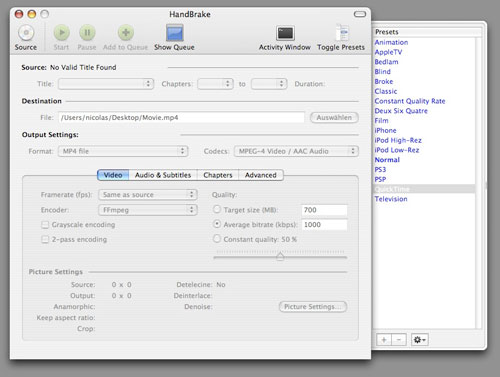This screenshot has width=500, height=377.
Task: Click the Add to Queue icon
Action: click(x=126, y=33)
